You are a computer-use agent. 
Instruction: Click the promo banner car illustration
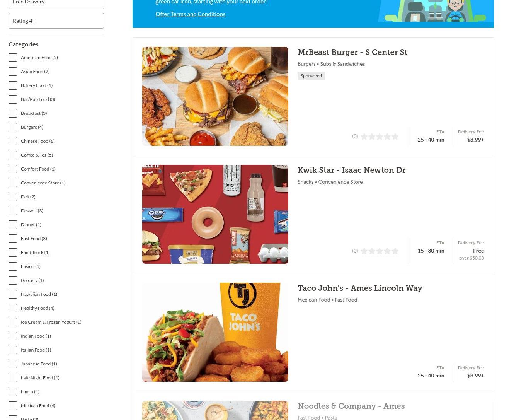pos(436,11)
